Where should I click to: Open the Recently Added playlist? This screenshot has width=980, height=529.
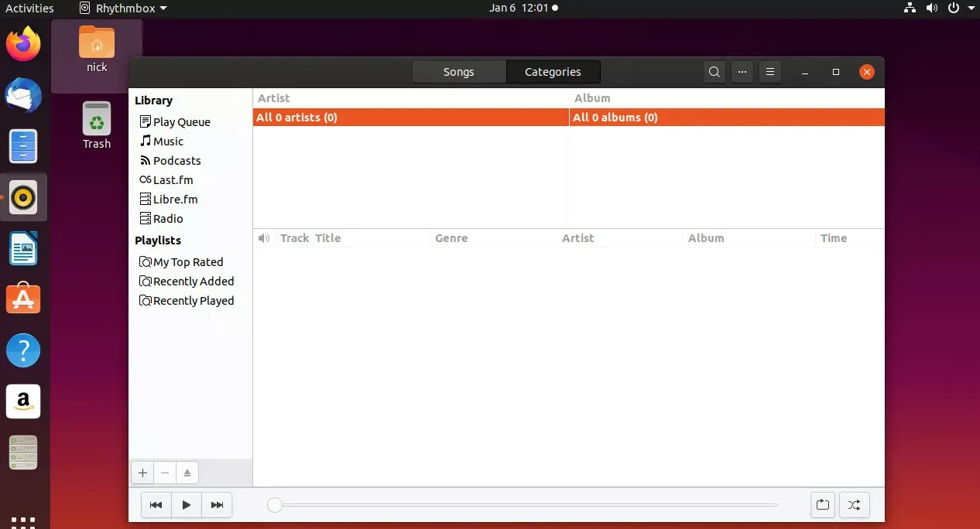pyautogui.click(x=193, y=282)
